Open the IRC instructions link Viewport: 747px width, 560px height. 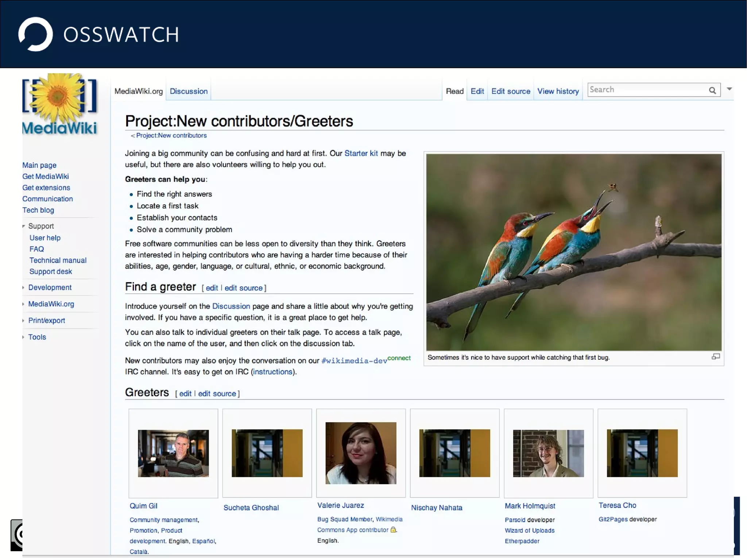click(x=273, y=372)
